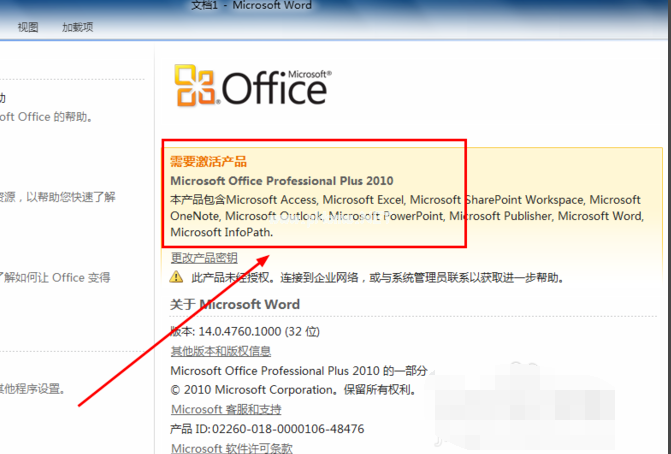Switch to the 加载项 tab
Image resolution: width=671 pixels, height=454 pixels.
(x=77, y=27)
